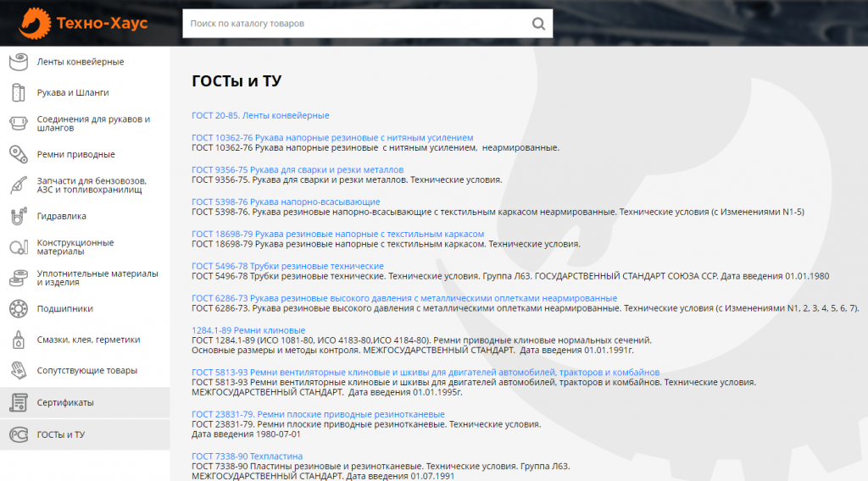The height and width of the screenshot is (481, 868).
Task: Open ГОСТ 20-85 Ленты конвейерные link
Action: click(x=260, y=115)
